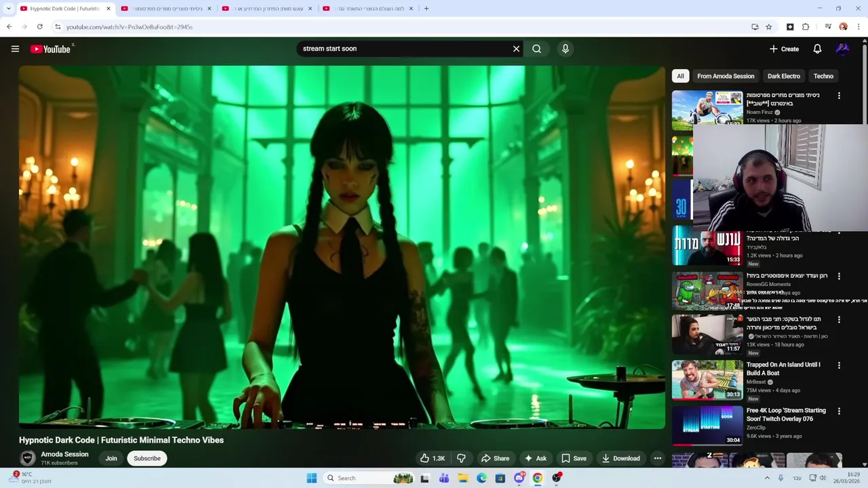Open the 15:33 red thumbnail video
Viewport: 868px width, 488px height.
pos(707,246)
